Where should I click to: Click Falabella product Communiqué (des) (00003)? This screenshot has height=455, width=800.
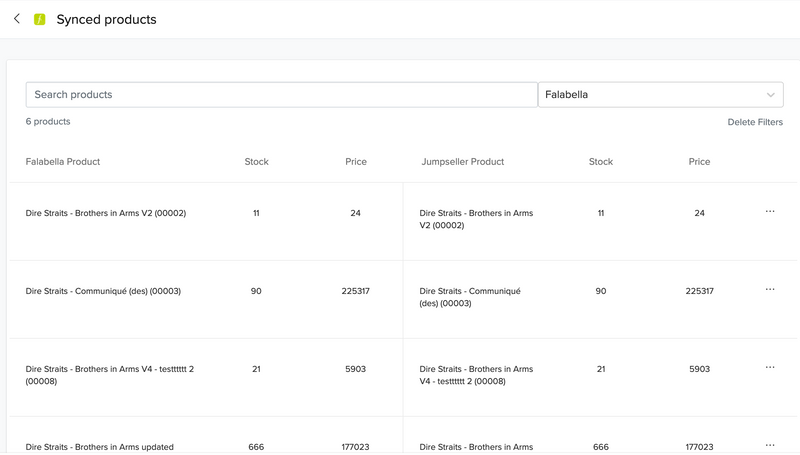point(103,291)
